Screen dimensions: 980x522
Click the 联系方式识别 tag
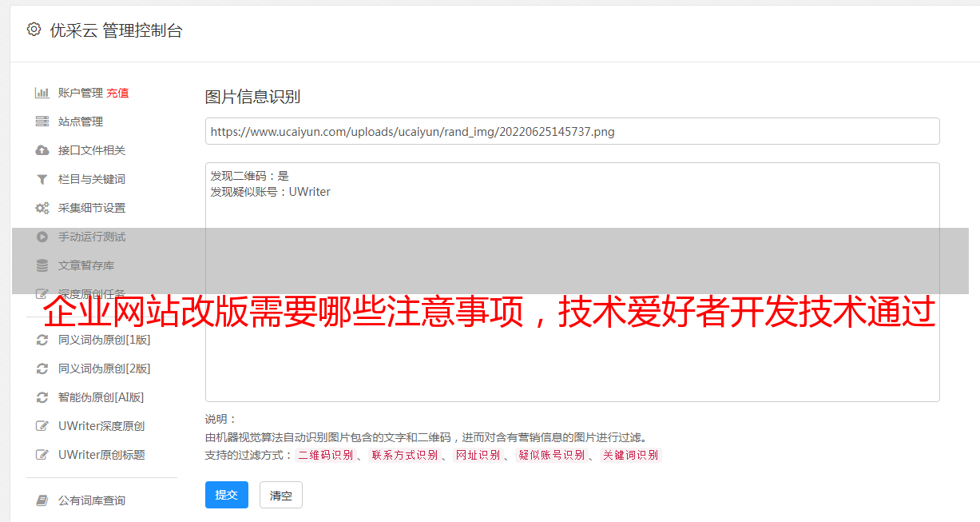404,455
